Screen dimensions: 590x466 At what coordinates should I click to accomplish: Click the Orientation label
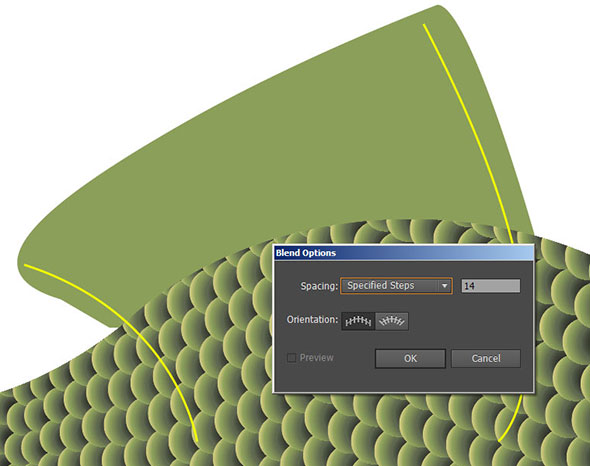pyautogui.click(x=312, y=320)
